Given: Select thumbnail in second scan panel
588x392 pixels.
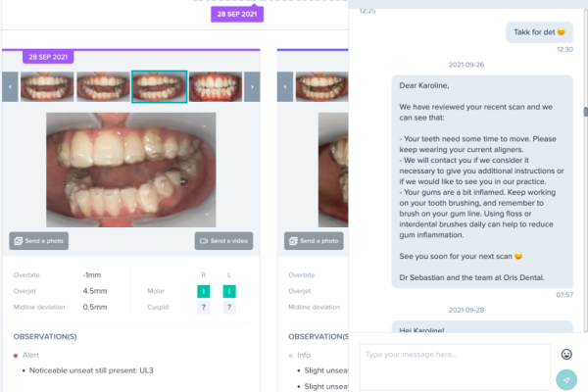Looking at the screenshot, I should pos(321,86).
